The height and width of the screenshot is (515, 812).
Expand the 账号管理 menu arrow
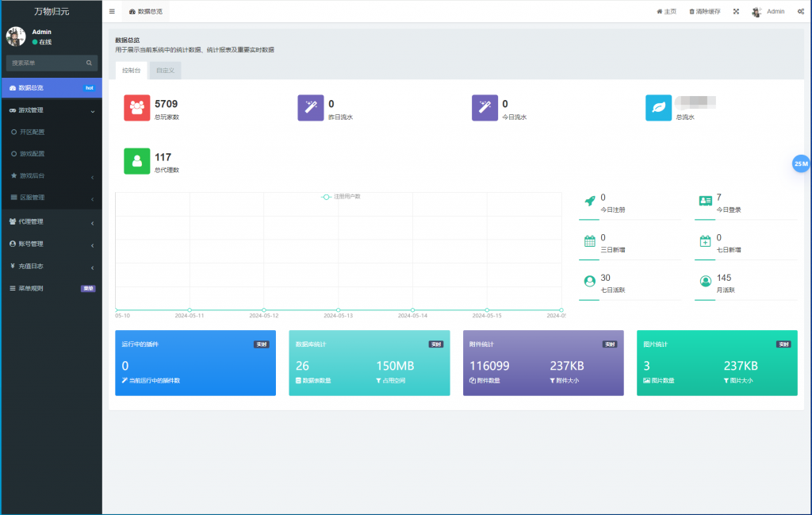[93, 245]
